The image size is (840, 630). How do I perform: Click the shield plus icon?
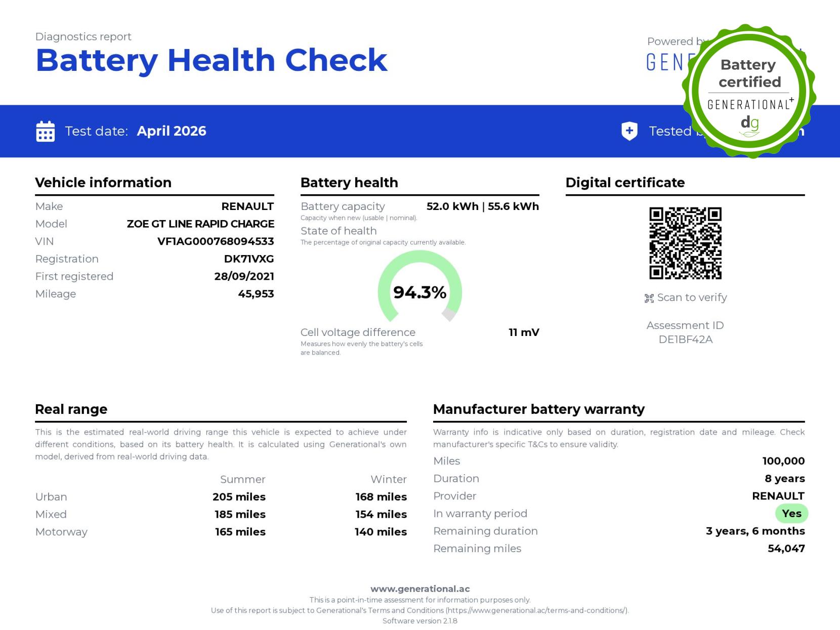[629, 131]
